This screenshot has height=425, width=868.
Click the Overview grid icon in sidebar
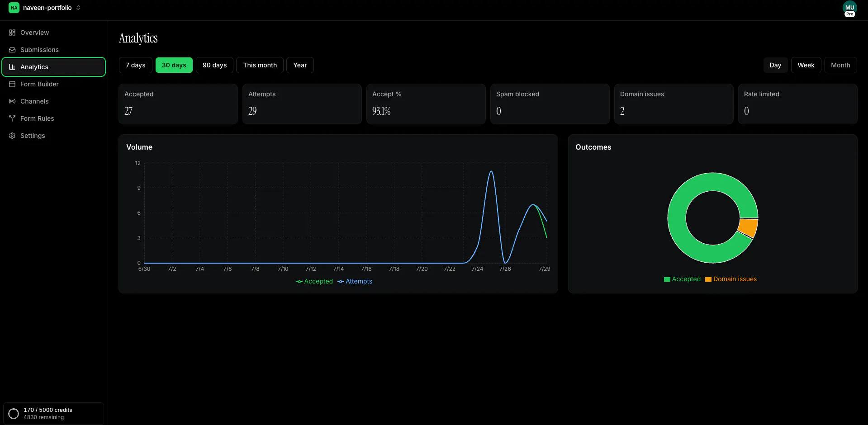tap(12, 33)
